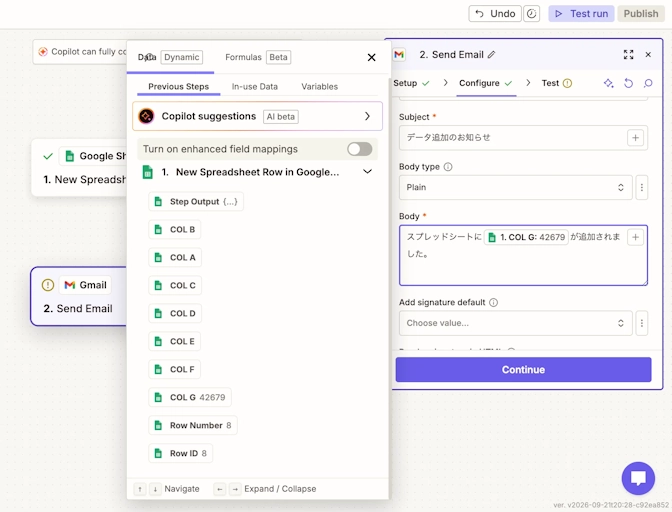Insert COL B data pill
Screen dimensions: 672x512
point(175,230)
